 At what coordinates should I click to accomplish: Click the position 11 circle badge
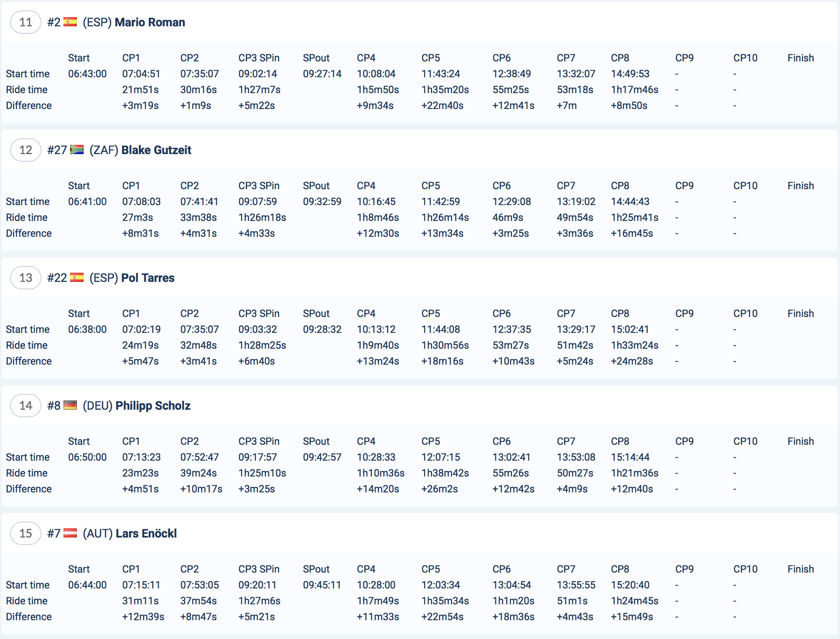tap(25, 22)
